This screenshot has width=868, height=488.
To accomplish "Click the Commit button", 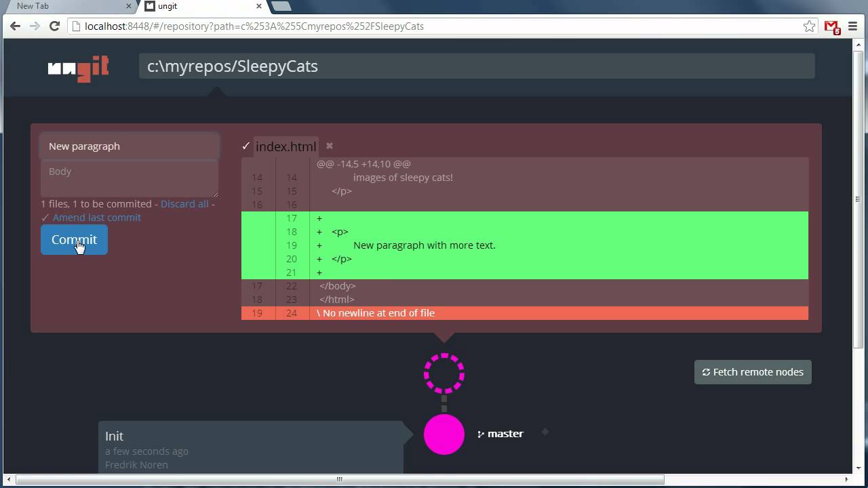I will coord(74,240).
